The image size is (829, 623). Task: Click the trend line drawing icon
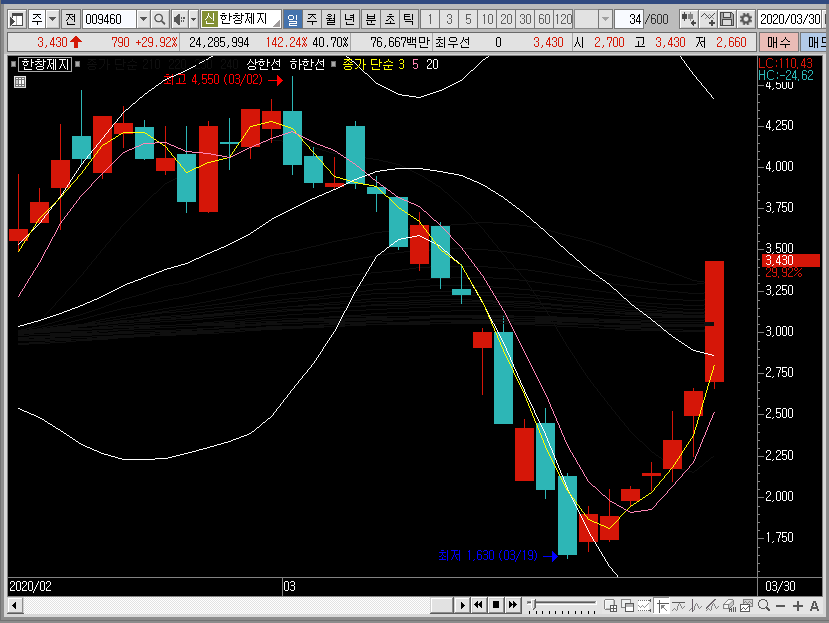click(678, 606)
